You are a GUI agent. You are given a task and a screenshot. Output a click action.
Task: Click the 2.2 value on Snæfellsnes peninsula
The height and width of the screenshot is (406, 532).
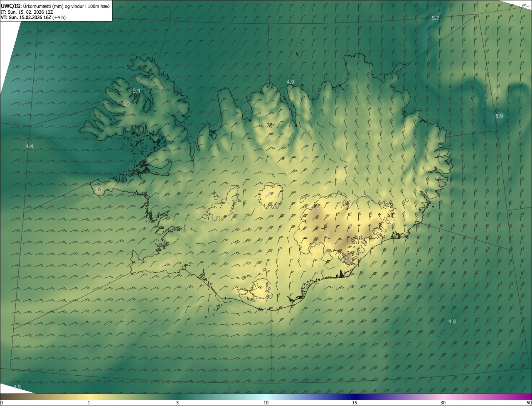click(x=99, y=190)
